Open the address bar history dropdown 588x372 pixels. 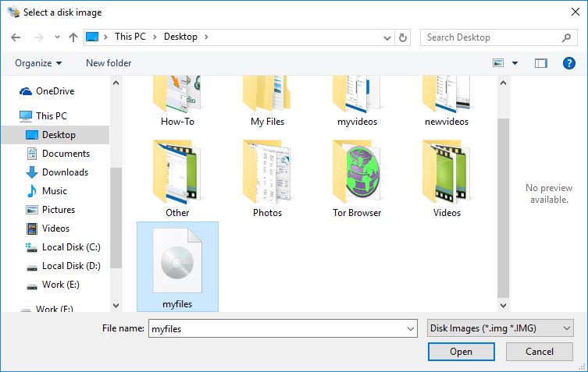[x=387, y=38]
